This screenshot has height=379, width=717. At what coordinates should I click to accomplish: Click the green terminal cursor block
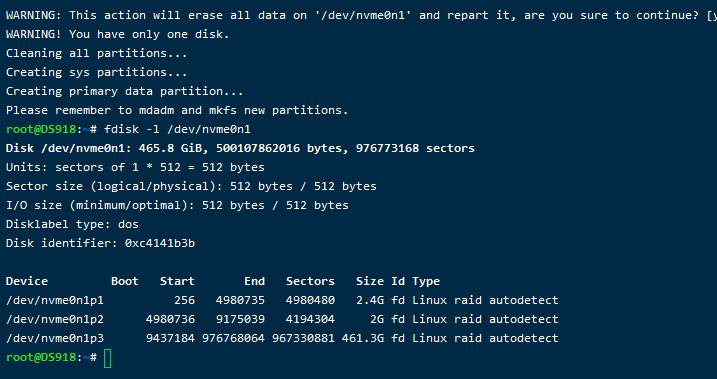pyautogui.click(x=107, y=358)
